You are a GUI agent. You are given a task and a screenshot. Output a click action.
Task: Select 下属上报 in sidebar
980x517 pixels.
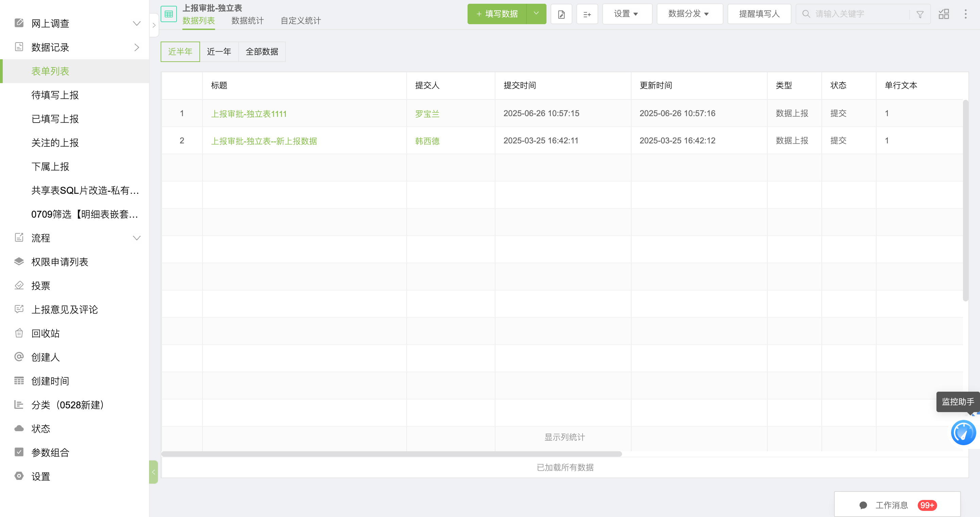[x=75, y=166]
